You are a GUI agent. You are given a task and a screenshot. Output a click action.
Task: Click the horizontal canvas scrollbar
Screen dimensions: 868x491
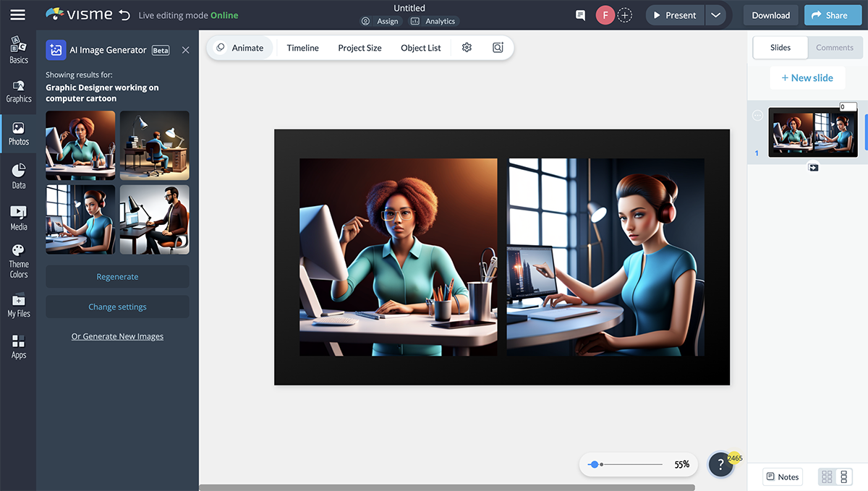point(447,487)
